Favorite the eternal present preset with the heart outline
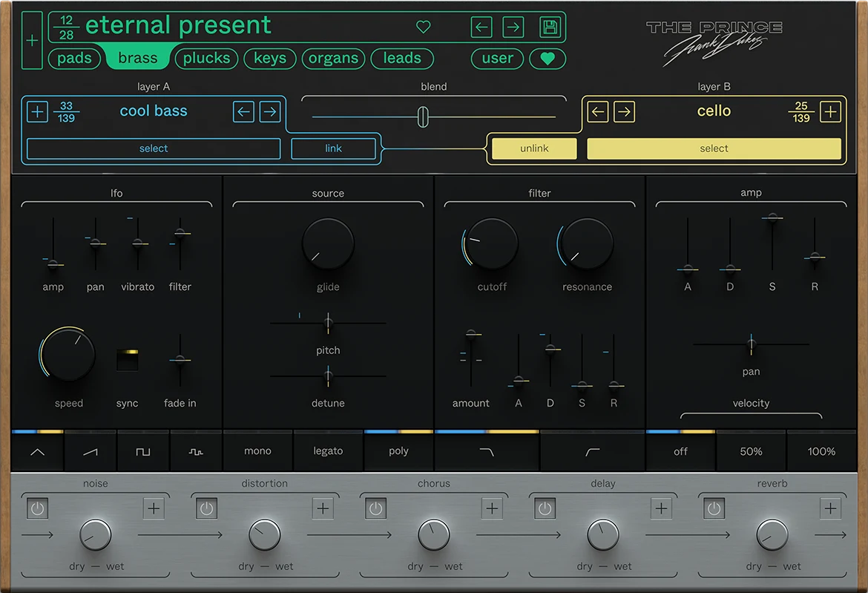The image size is (868, 593). [x=423, y=27]
